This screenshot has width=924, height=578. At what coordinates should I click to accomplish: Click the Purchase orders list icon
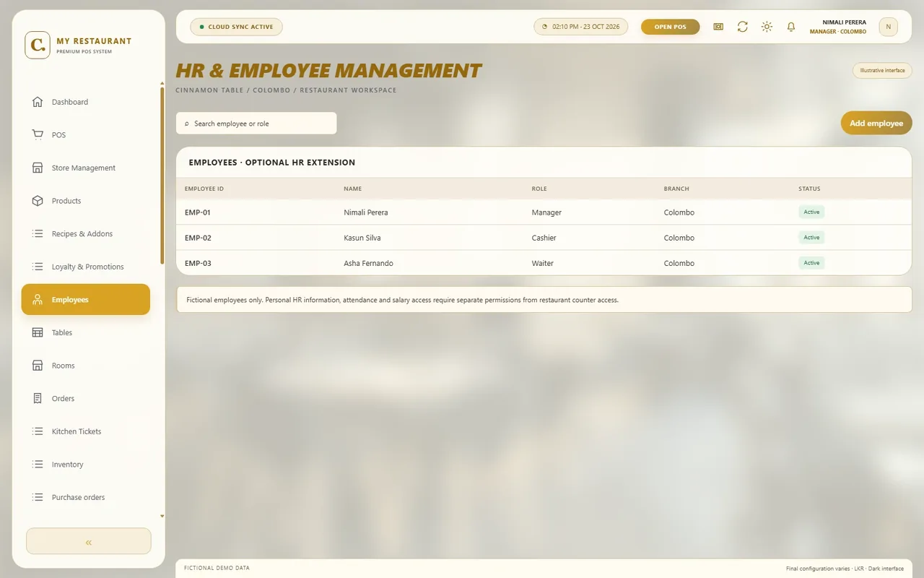[38, 497]
